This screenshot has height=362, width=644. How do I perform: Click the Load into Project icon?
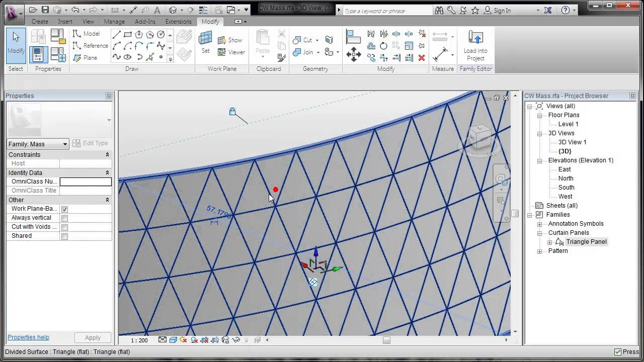[x=475, y=44]
